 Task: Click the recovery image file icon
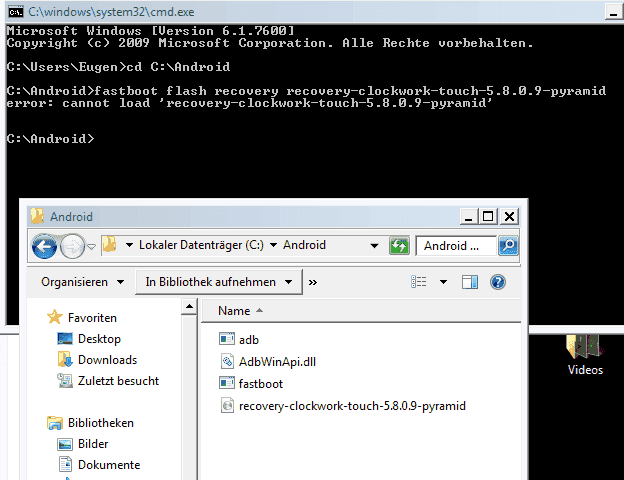tap(227, 406)
